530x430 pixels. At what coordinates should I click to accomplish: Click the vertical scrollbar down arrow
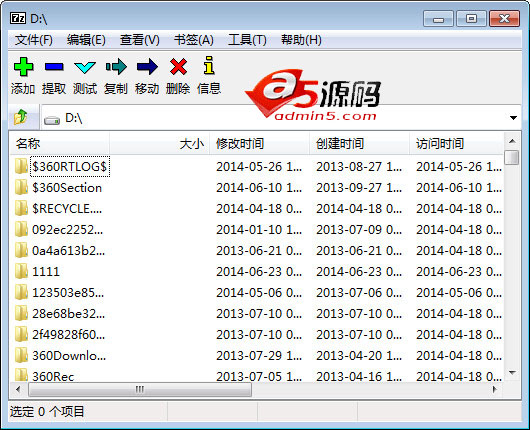click(x=512, y=373)
